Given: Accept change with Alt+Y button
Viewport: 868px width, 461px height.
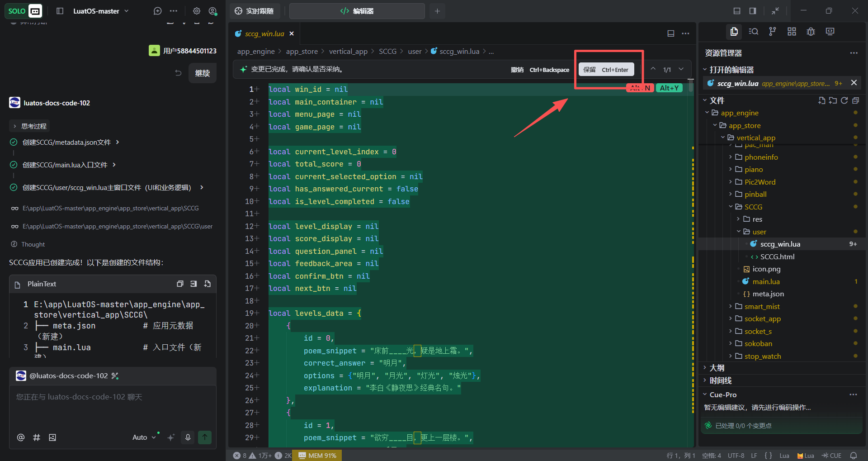Looking at the screenshot, I should click(x=669, y=88).
